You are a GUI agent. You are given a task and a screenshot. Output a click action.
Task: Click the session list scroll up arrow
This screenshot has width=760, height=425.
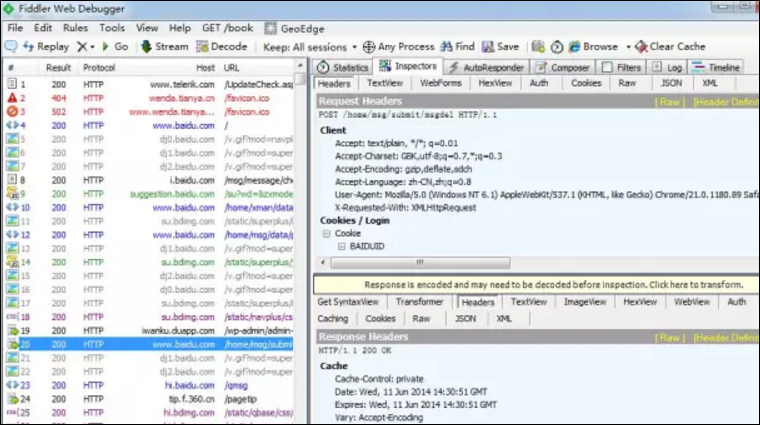click(x=301, y=65)
